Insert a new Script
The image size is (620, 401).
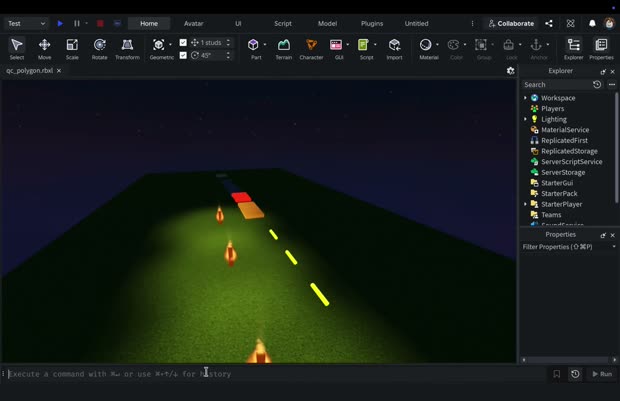tap(363, 45)
